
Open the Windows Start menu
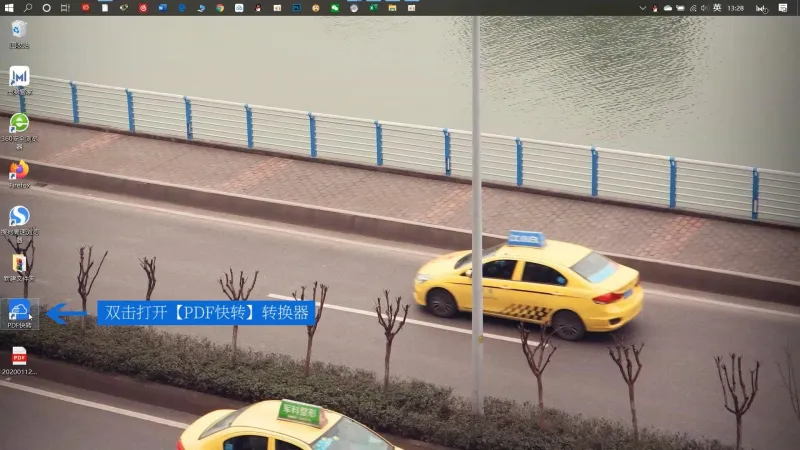9,8
